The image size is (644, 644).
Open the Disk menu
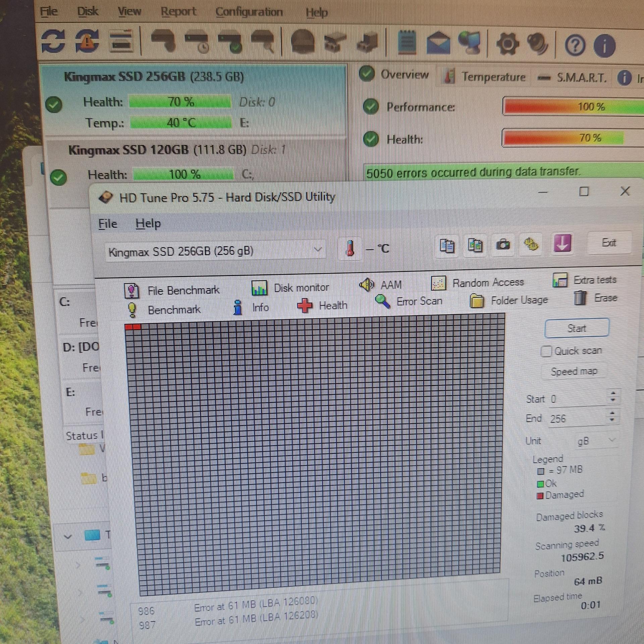pos(88,12)
